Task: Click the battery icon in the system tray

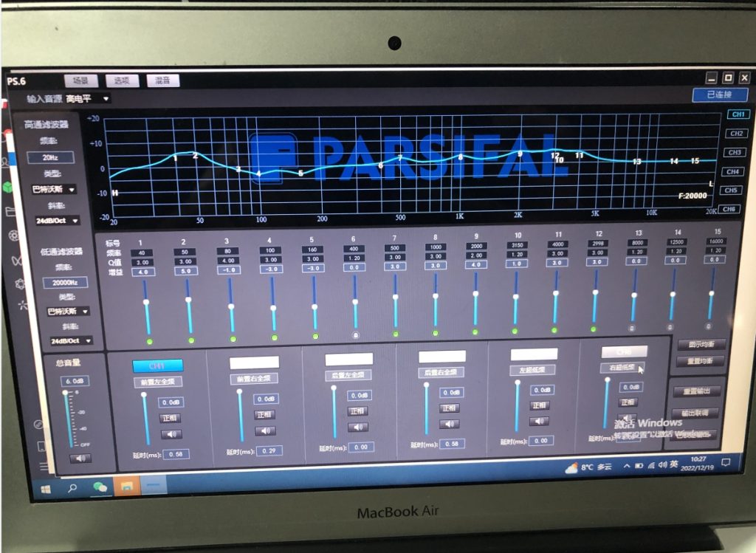Action: tap(639, 466)
